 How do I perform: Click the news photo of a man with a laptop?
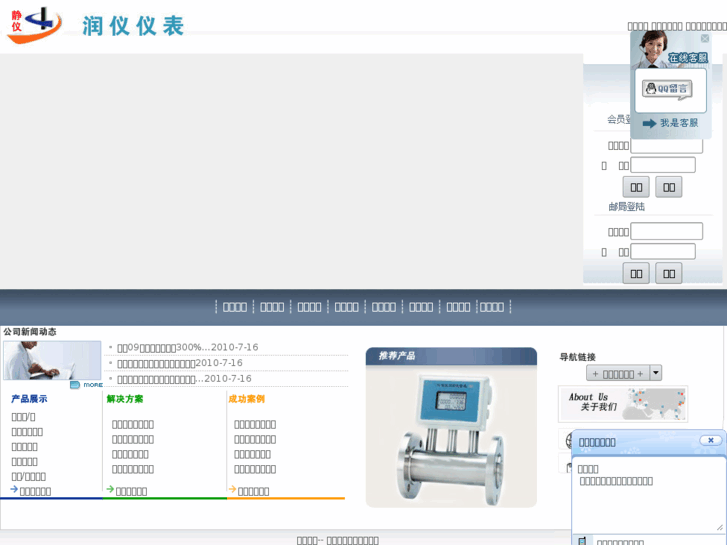(x=52, y=360)
